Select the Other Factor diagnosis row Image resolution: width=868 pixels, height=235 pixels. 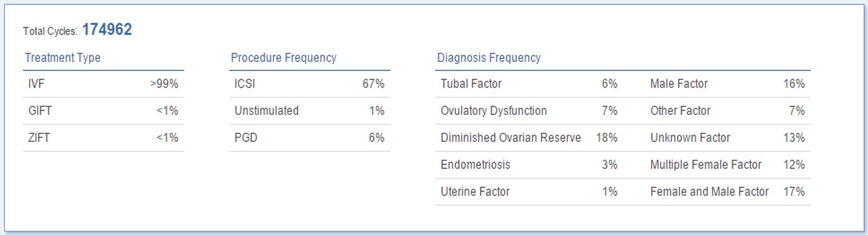(x=728, y=110)
